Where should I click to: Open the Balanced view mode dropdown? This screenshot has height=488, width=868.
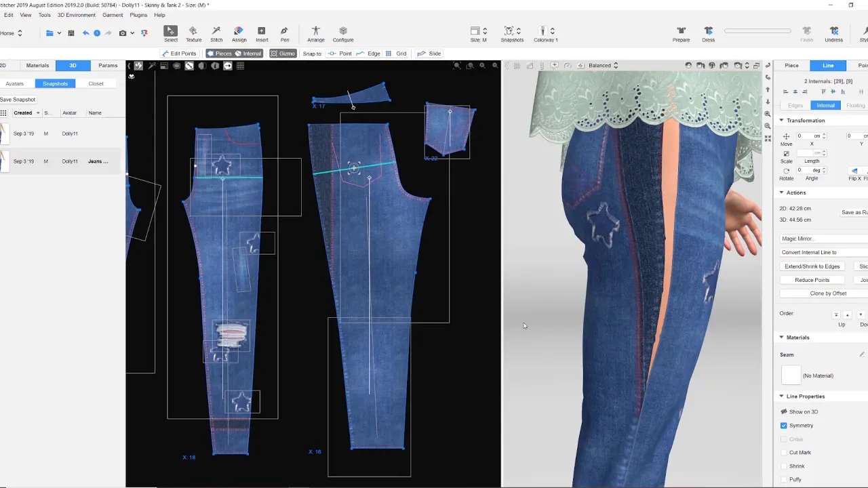point(603,66)
